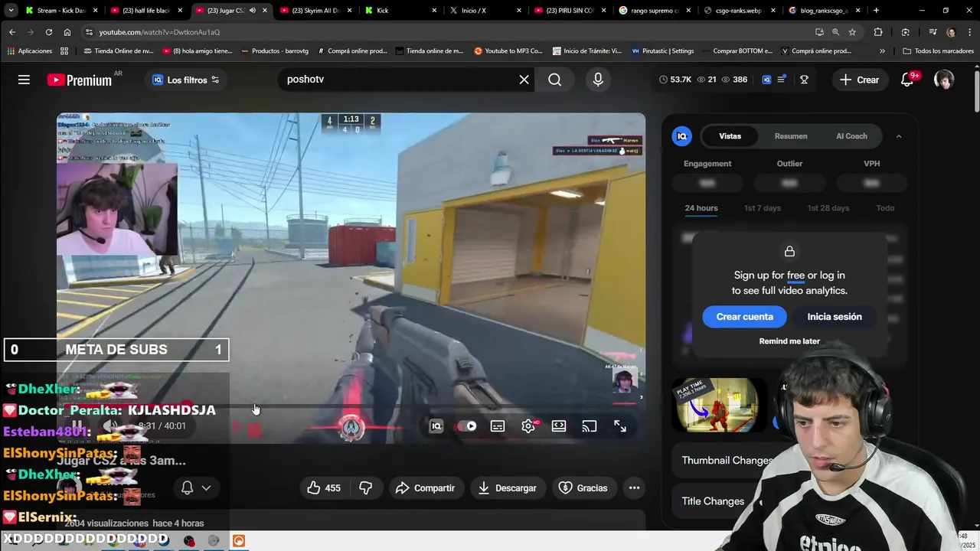Open the account avatar menu
This screenshot has width=980, height=551.
click(943, 80)
